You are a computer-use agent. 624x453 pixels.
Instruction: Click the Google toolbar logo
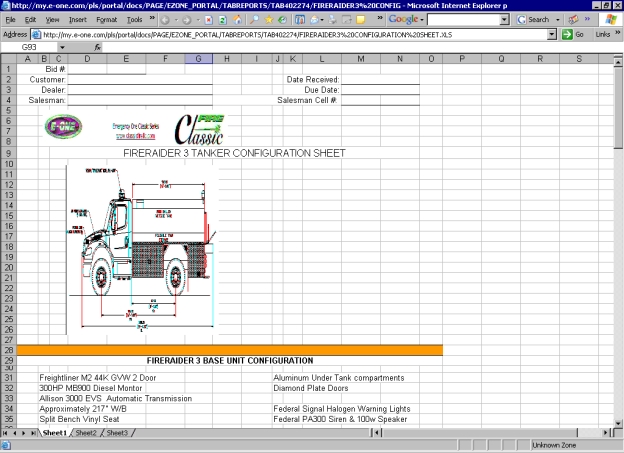coord(403,19)
